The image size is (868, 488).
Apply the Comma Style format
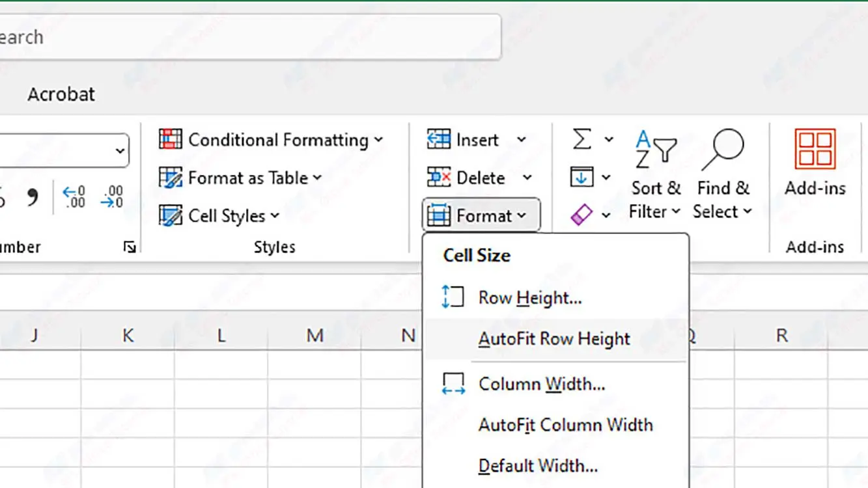coord(33,198)
